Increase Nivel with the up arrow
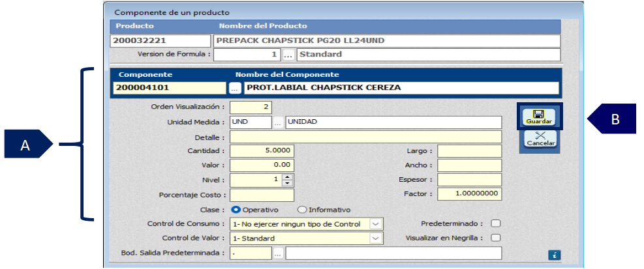The width and height of the screenshot is (644, 269). 287,177
